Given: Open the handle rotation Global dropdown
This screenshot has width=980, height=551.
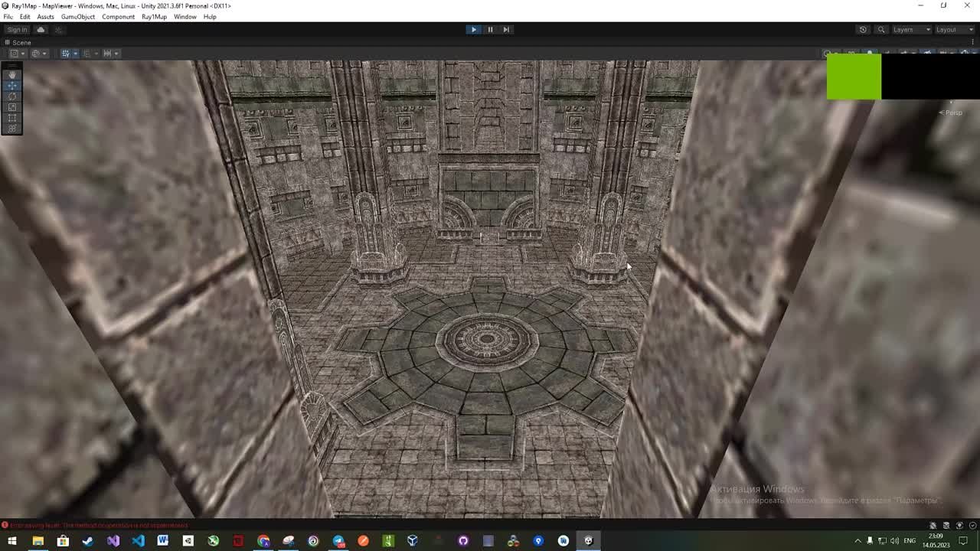Looking at the screenshot, I should click(39, 54).
